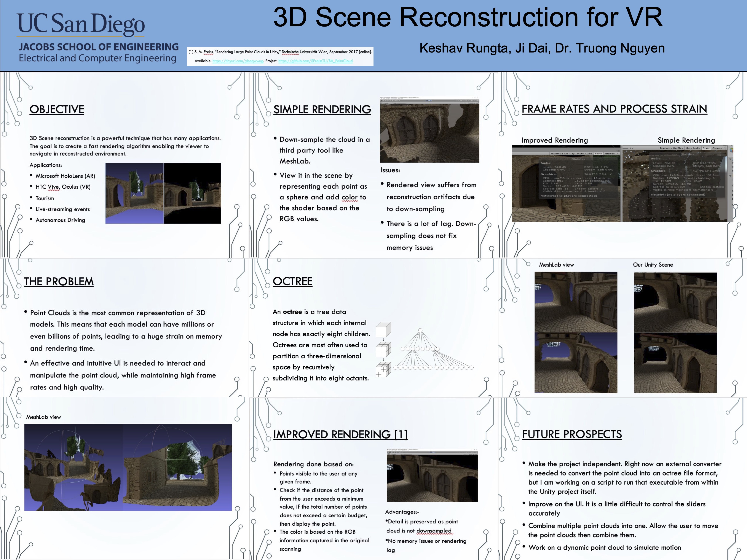Click the top single cube octree icon
The image size is (747, 560).
pyautogui.click(x=383, y=329)
